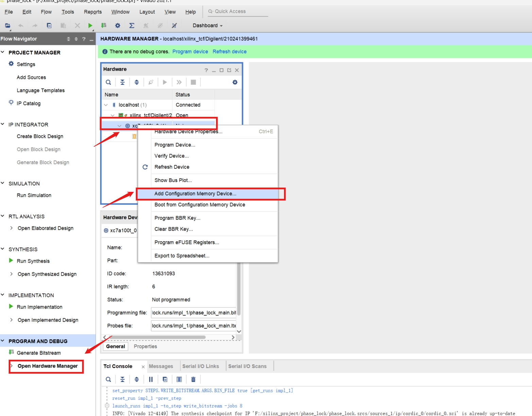
Task: Click Hardware panel help question mark
Action: (x=206, y=70)
